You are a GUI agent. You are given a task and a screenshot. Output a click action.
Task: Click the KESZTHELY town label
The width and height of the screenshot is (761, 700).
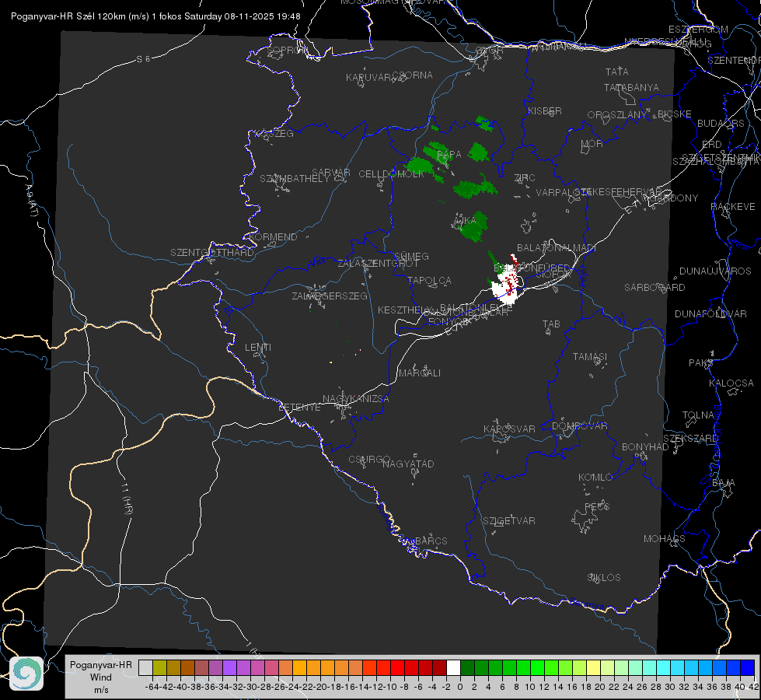click(405, 310)
